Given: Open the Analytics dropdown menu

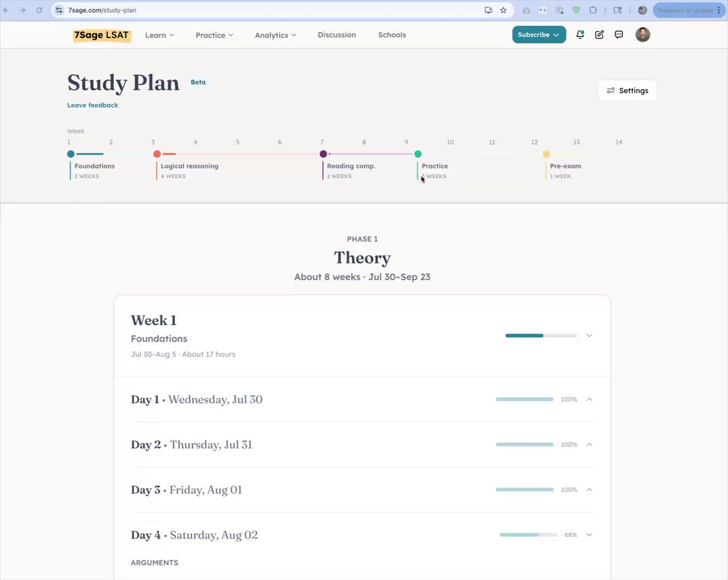Looking at the screenshot, I should [275, 35].
